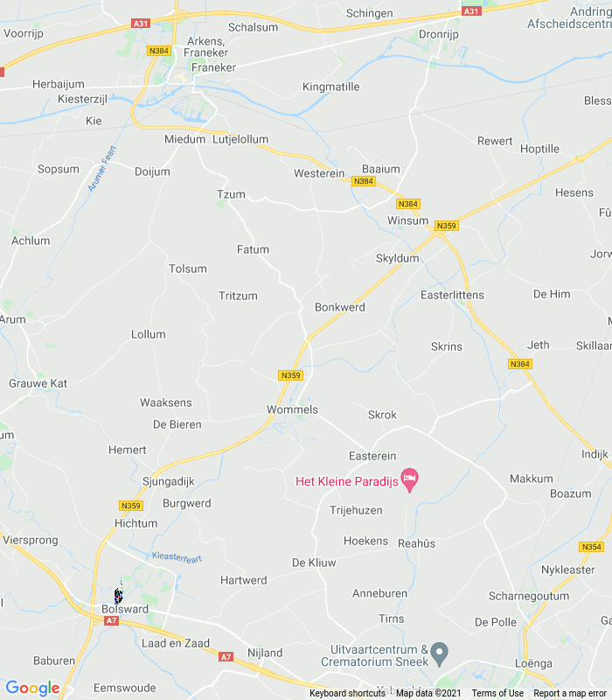This screenshot has height=700, width=612.
Task: Click the Uitvaartcentrum & Crematorium Sneek pin
Action: (439, 654)
